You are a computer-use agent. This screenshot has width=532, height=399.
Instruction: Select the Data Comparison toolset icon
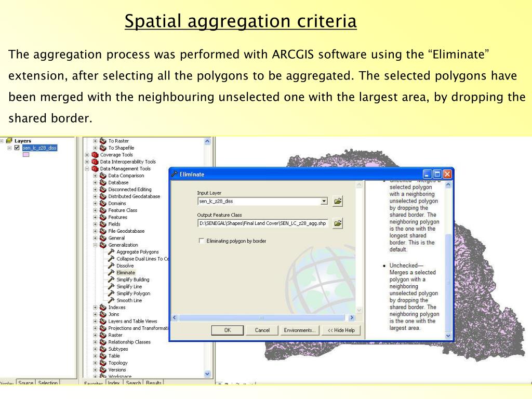click(103, 176)
